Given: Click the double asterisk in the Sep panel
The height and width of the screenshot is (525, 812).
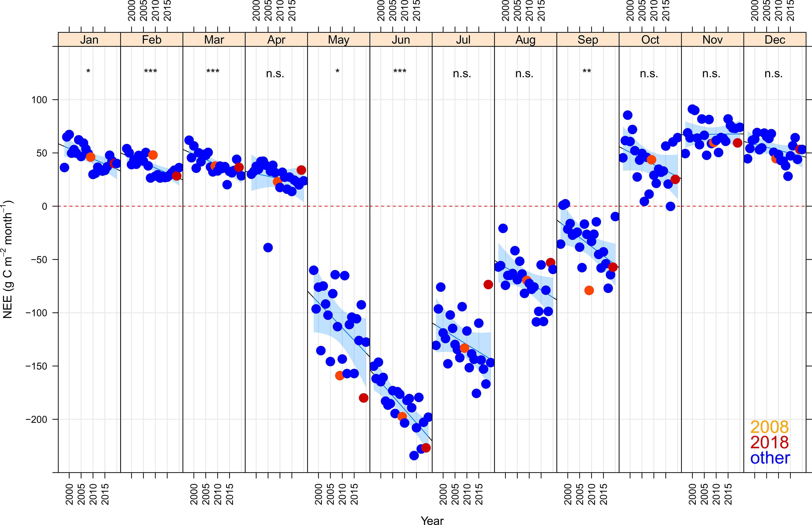Looking at the screenshot, I should tap(587, 71).
